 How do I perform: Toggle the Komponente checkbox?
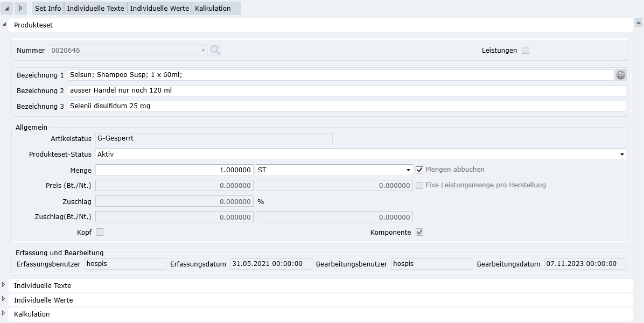(x=419, y=233)
